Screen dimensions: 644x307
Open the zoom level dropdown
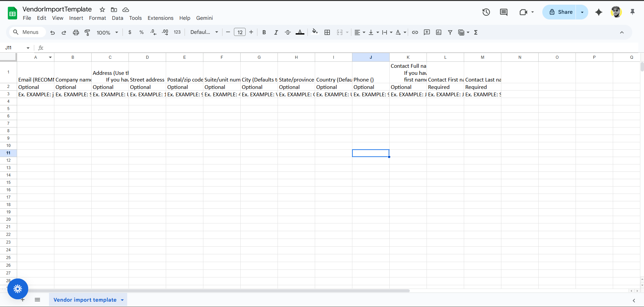(107, 33)
